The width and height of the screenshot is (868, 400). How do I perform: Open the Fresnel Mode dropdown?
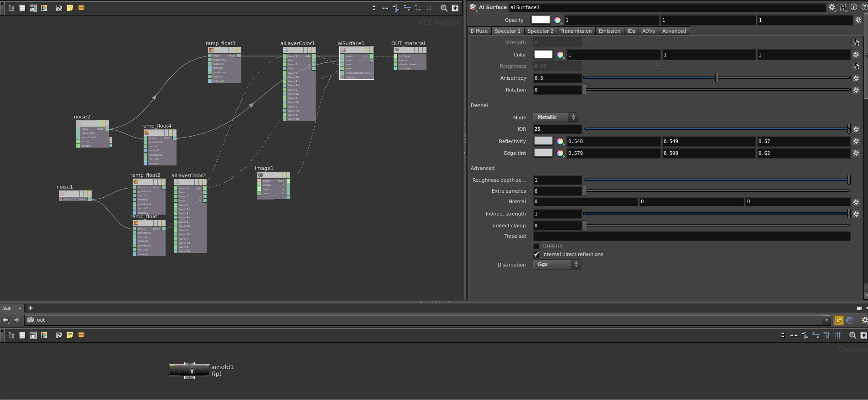[x=555, y=117]
